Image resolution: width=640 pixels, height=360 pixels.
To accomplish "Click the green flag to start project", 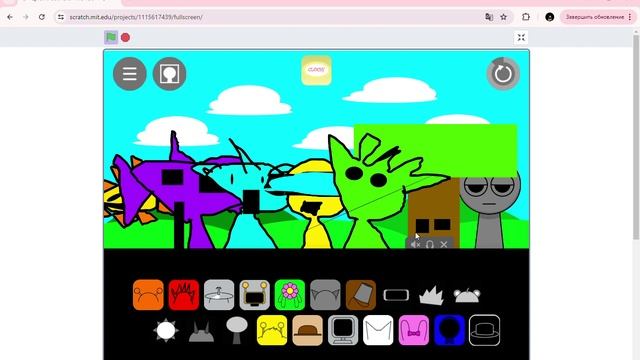I will click(111, 38).
